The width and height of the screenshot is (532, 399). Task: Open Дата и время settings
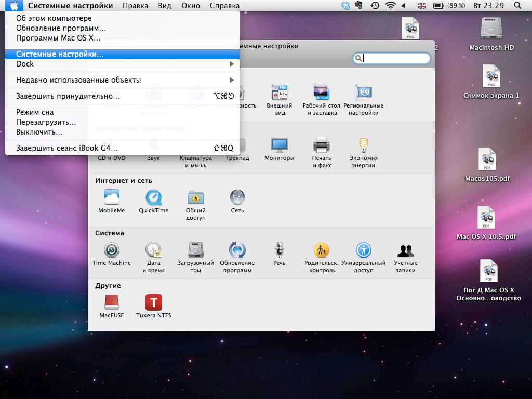pos(154,257)
